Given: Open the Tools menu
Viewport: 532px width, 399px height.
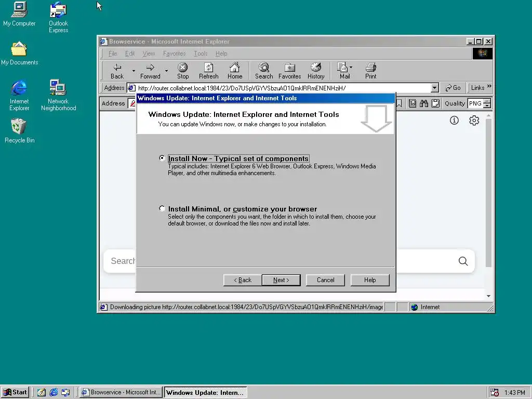Looking at the screenshot, I should (x=201, y=54).
